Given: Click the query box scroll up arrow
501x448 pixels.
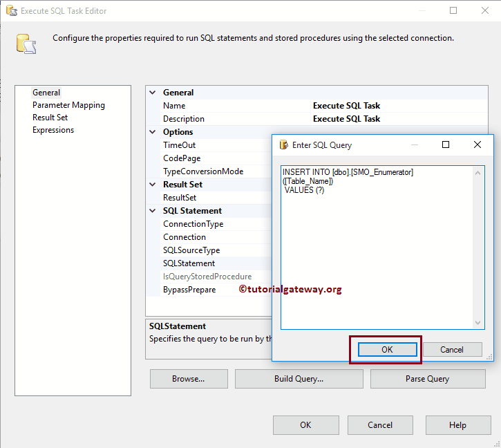Looking at the screenshot, I should 478,173.
